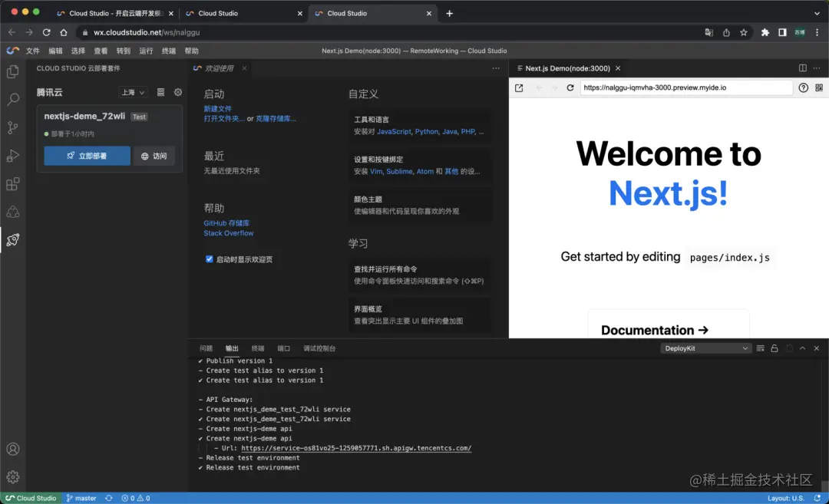Image resolution: width=829 pixels, height=504 pixels.
Task: Open a new browser tab
Action: pos(449,13)
